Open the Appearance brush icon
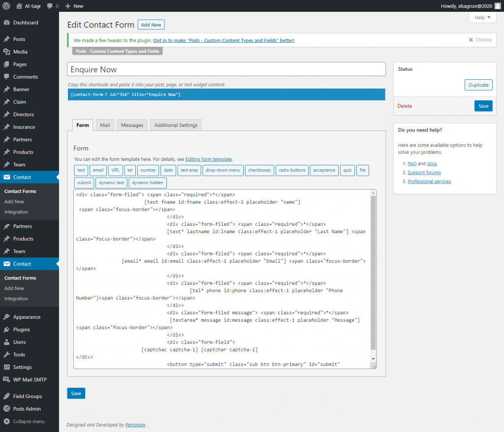This screenshot has width=504, height=432. [x=6, y=317]
